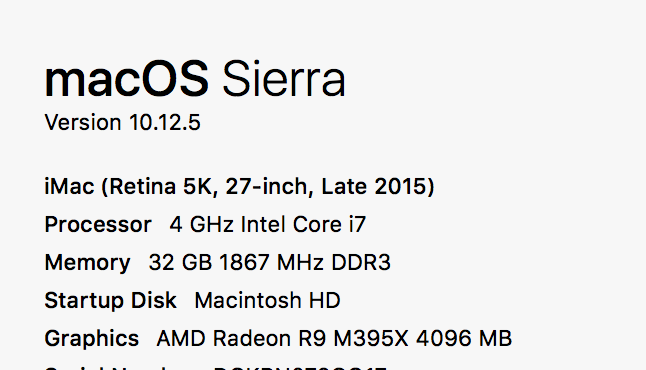The height and width of the screenshot is (370, 646).
Task: Click the 1867 MHz DDR3 memory speed
Action: [x=305, y=262]
